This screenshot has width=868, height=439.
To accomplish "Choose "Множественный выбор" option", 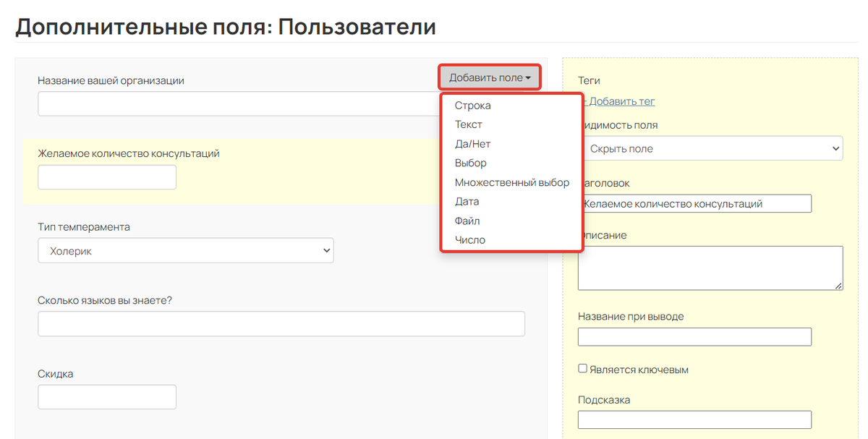I will pos(511,182).
